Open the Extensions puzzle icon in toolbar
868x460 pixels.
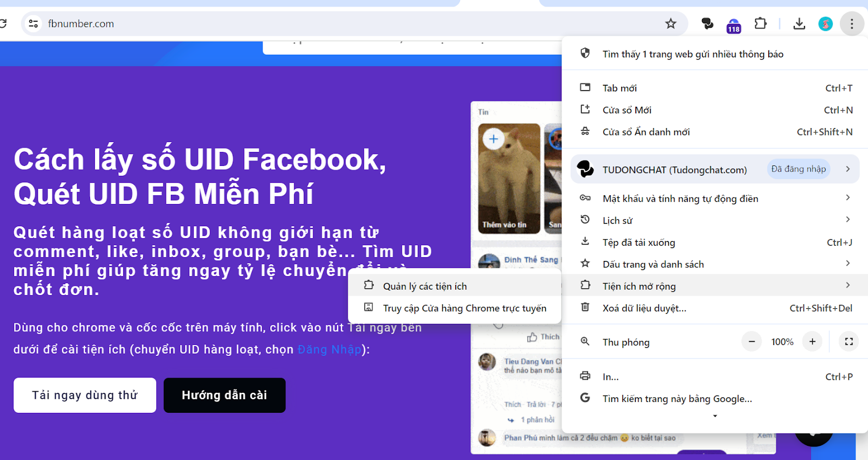coord(760,23)
